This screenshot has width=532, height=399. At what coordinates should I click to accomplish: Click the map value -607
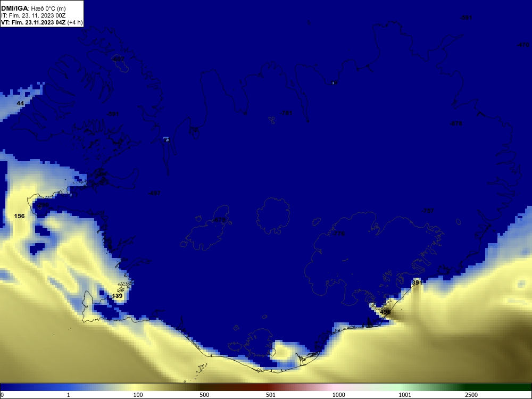click(x=118, y=60)
